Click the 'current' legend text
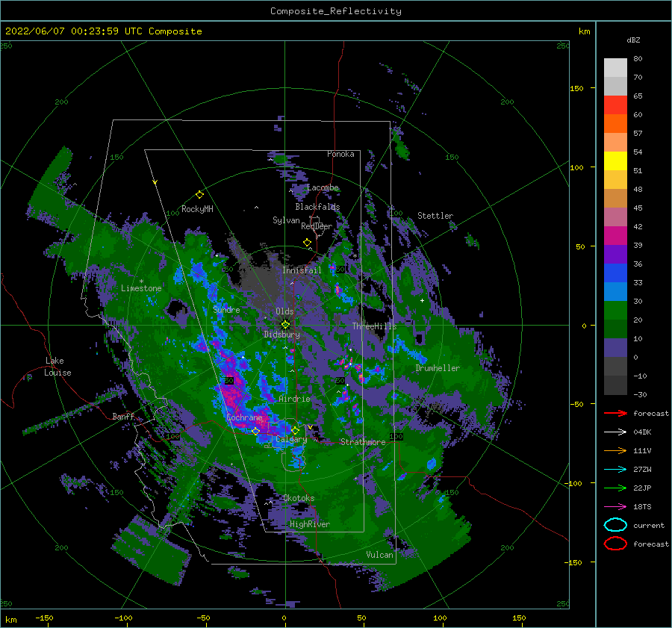This screenshot has width=672, height=628. click(648, 525)
